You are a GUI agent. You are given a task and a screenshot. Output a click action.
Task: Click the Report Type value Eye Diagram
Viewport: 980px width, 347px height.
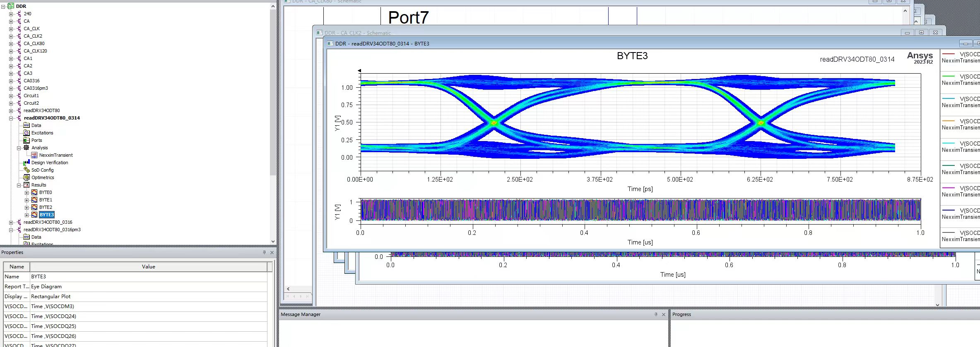46,287
